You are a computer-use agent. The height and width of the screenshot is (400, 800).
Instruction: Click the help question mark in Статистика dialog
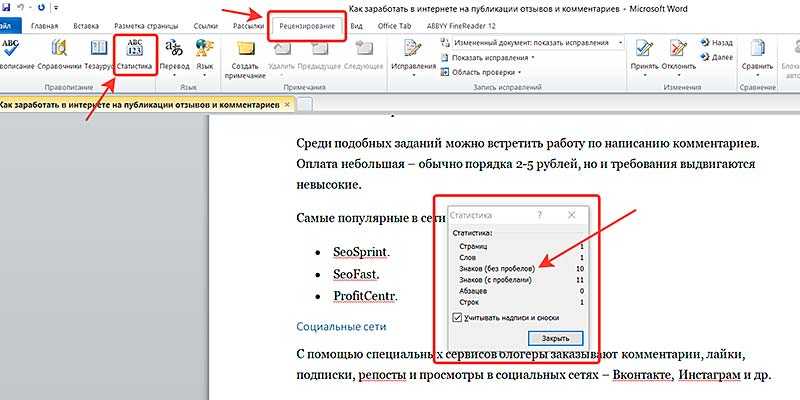[540, 215]
